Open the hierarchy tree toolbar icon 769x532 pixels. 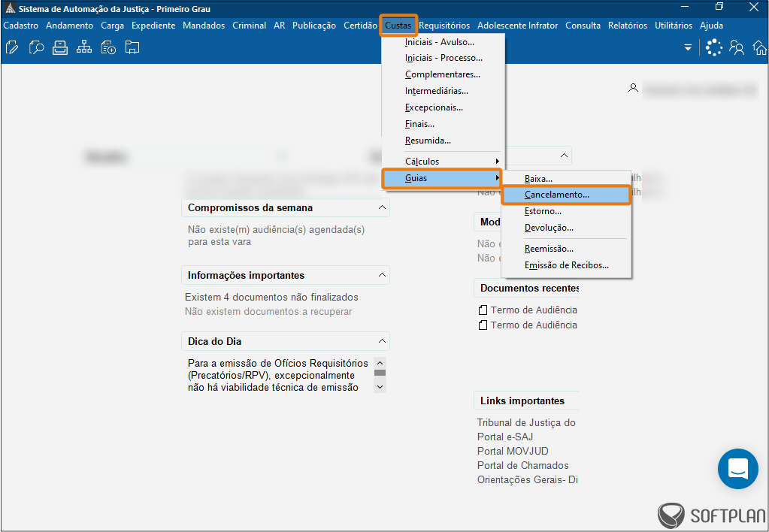[84, 47]
